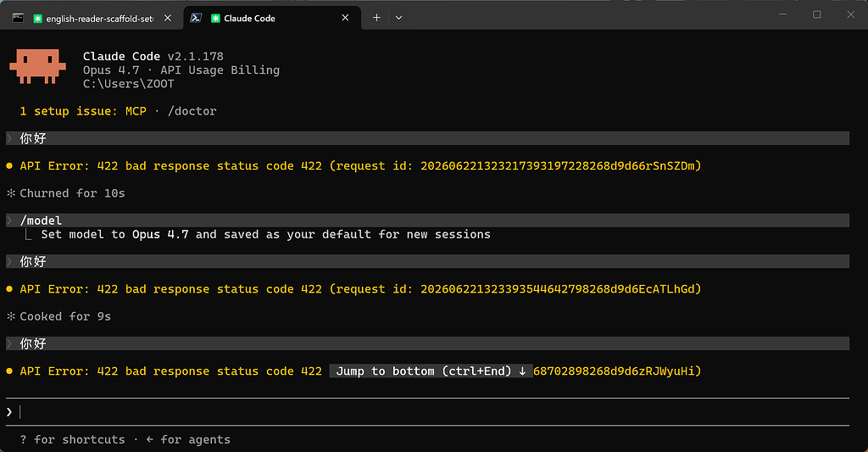The height and width of the screenshot is (452, 868).
Task: Focus the prompt input field
Action: pyautogui.click(x=427, y=411)
